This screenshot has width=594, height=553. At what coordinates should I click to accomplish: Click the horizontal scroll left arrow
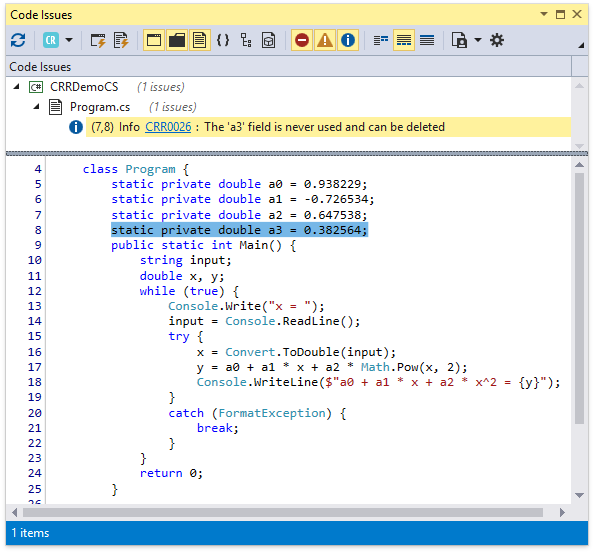[14, 512]
